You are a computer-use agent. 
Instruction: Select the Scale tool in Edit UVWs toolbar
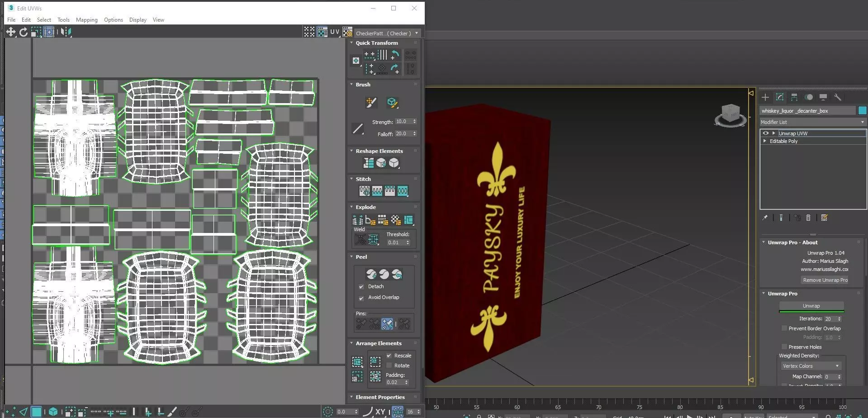click(x=36, y=32)
